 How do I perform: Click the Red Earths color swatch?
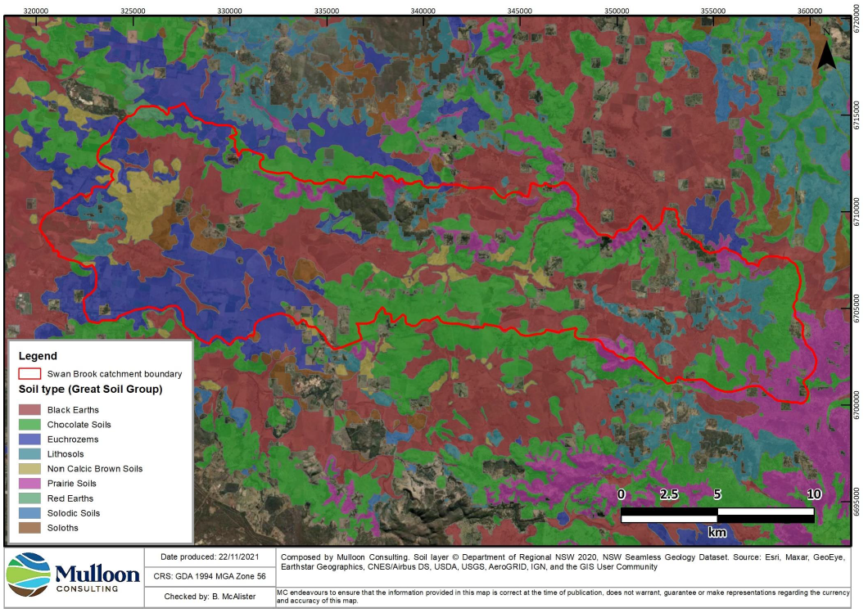(x=29, y=498)
